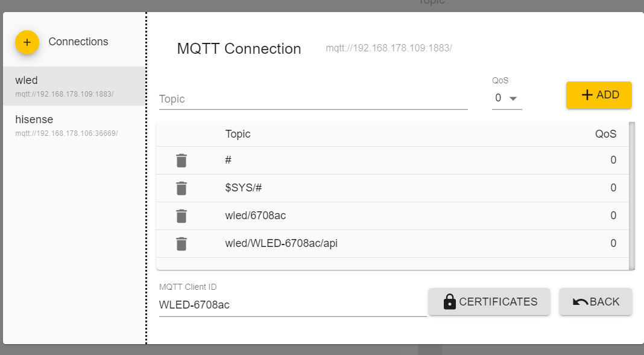Click the topic list scrollbar
The width and height of the screenshot is (644, 355).
coord(632,196)
